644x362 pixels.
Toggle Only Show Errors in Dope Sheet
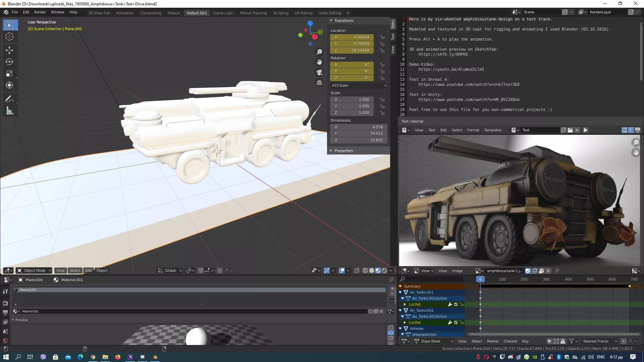563,341
